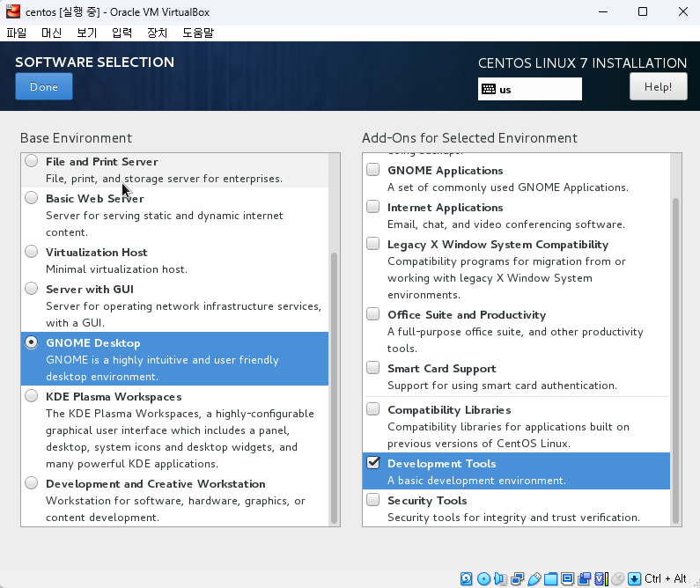
Task: Click 'Minimal virtualization host.' description
Action: [x=116, y=269]
